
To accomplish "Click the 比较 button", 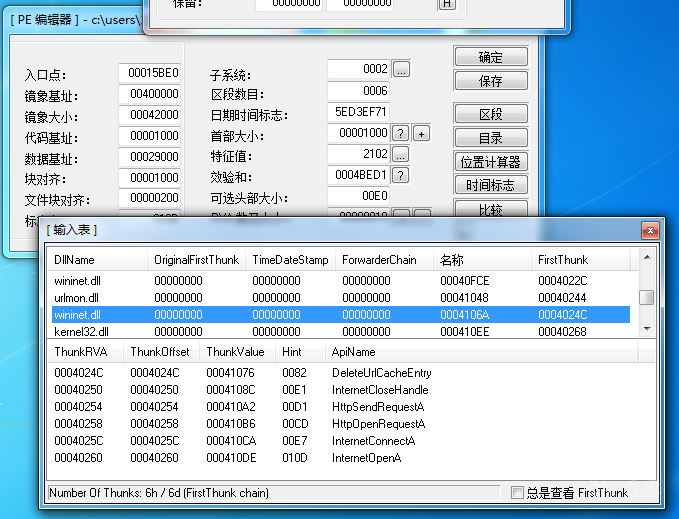I will click(x=491, y=209).
